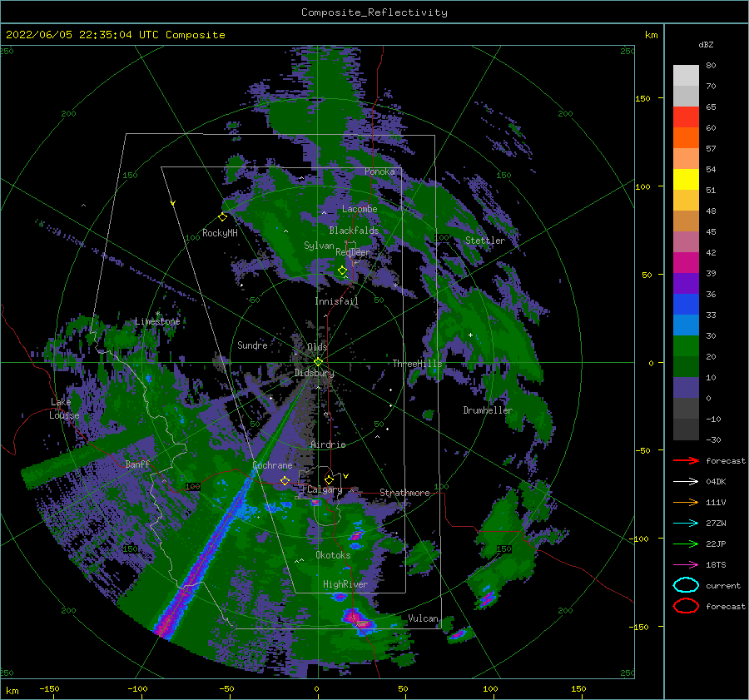
Task: Click the magenta 18TS arrow in legend
Action: [686, 565]
